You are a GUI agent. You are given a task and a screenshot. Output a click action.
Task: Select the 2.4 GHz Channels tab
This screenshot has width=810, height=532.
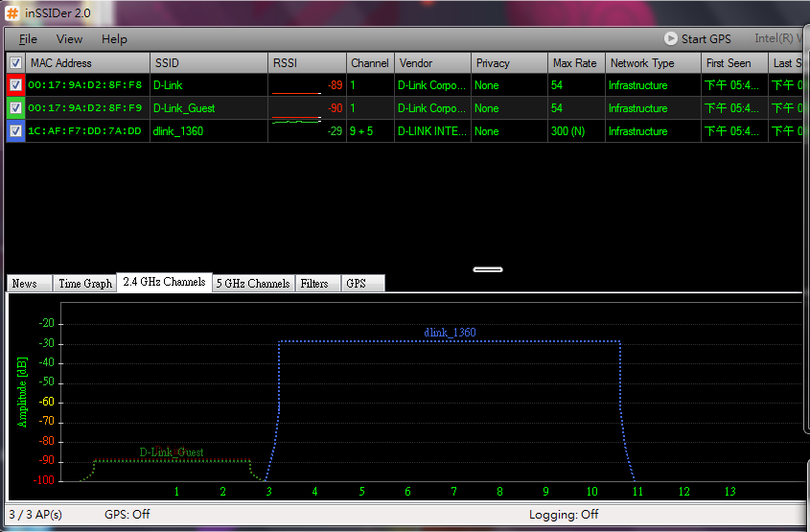(x=164, y=282)
